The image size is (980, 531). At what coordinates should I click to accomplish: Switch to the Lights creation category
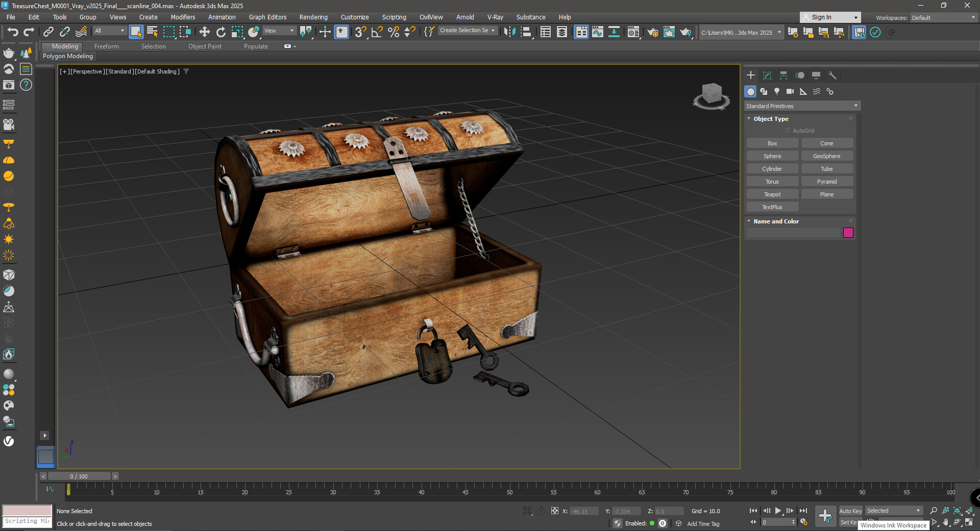777,91
